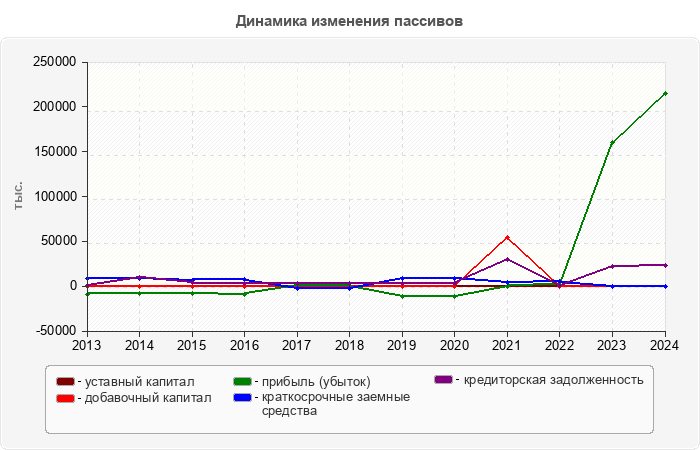
Task: Click the 2019 label on the x-axis
Action: [x=402, y=345]
